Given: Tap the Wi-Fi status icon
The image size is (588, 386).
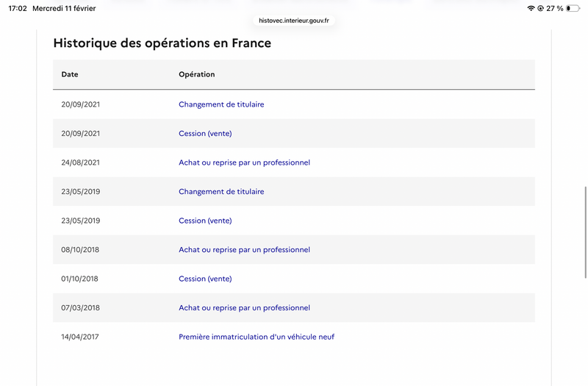Looking at the screenshot, I should [x=531, y=8].
